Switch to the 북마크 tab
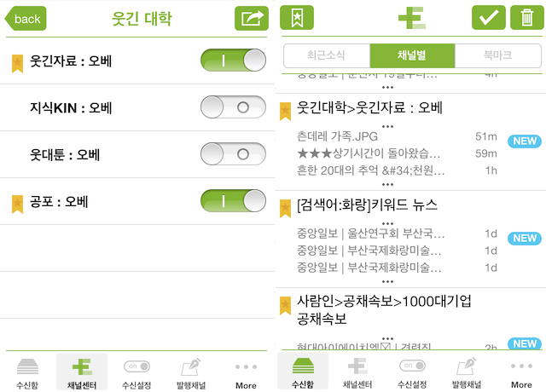The image size is (546, 392). 498,55
